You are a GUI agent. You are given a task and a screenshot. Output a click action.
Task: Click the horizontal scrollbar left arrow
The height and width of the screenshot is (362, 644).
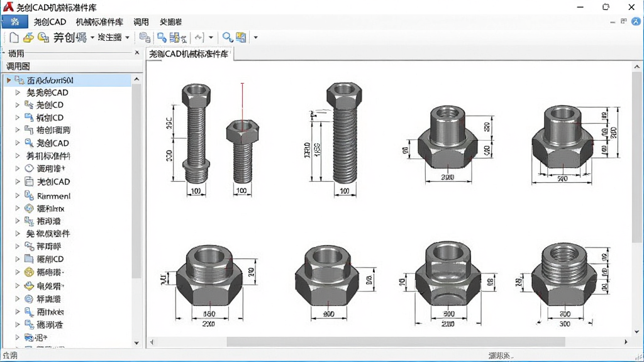pyautogui.click(x=152, y=341)
